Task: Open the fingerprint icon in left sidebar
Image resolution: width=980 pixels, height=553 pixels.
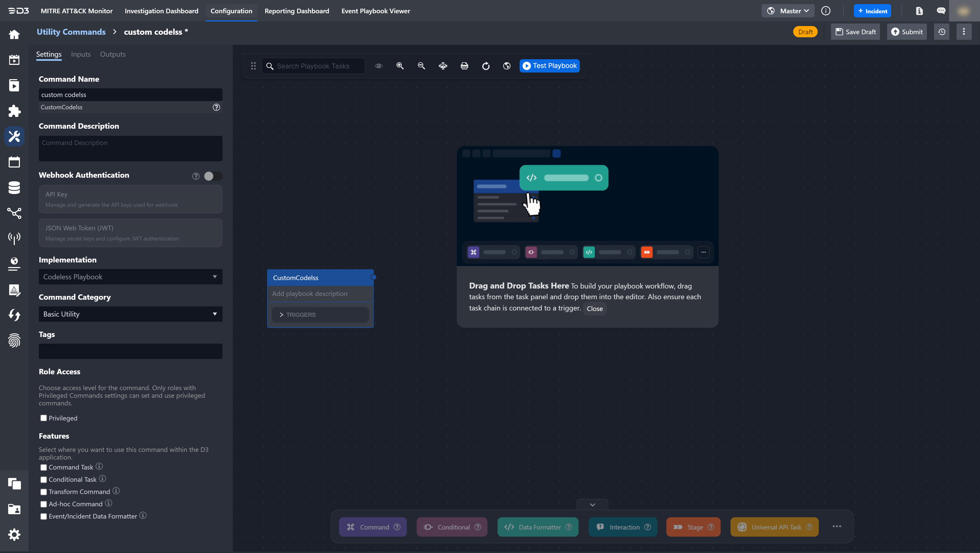Action: pyautogui.click(x=14, y=341)
